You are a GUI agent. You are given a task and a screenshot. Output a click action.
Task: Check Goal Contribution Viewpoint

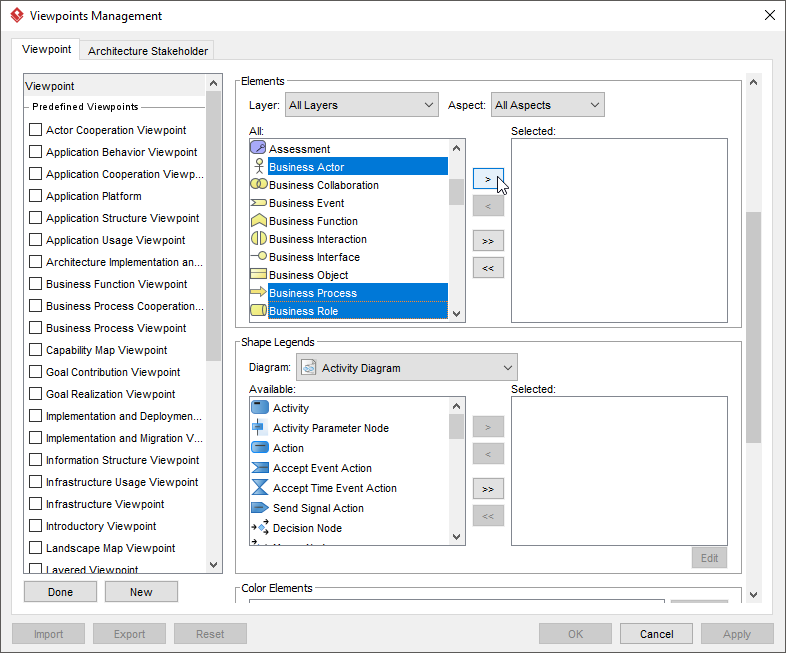coord(35,372)
